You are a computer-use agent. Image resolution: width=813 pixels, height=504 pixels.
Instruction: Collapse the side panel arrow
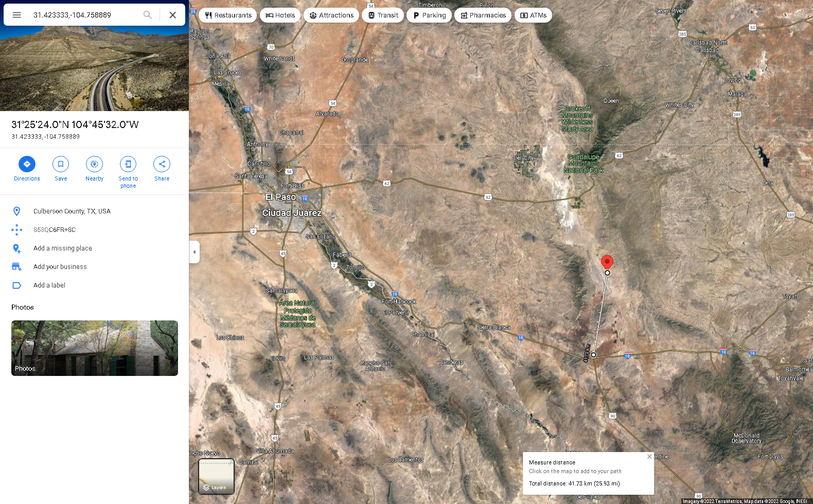(194, 252)
